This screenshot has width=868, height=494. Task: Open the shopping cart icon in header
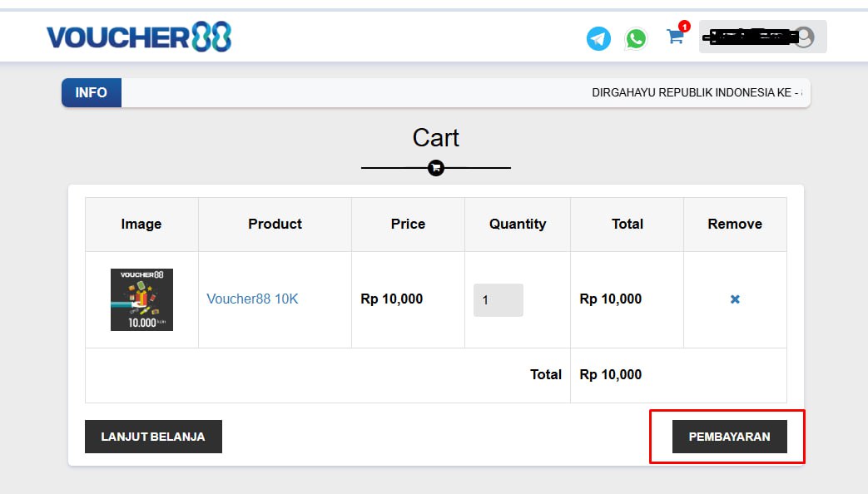point(676,37)
